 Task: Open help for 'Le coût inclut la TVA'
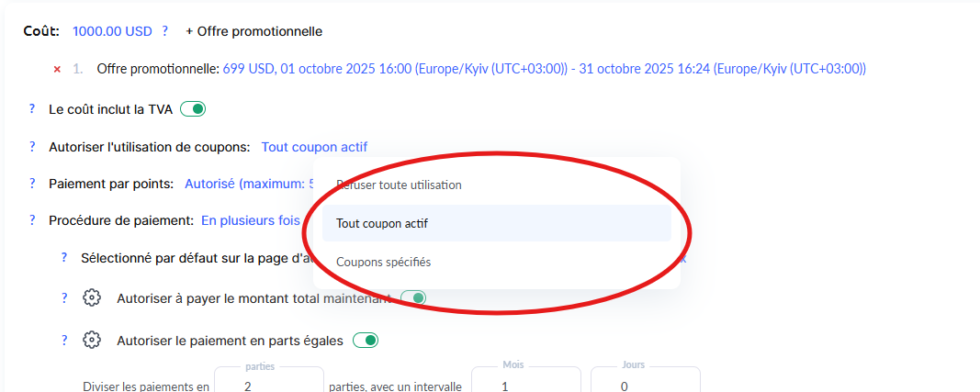click(x=32, y=109)
